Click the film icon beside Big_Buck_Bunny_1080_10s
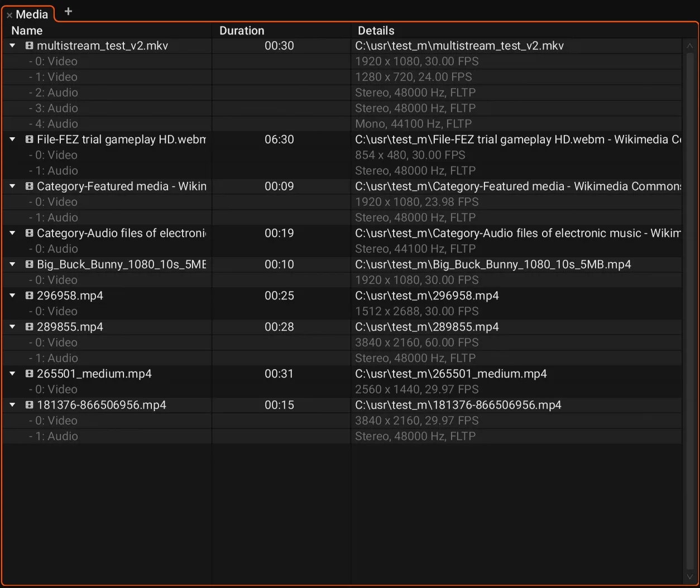This screenshot has width=700, height=588. 29,264
